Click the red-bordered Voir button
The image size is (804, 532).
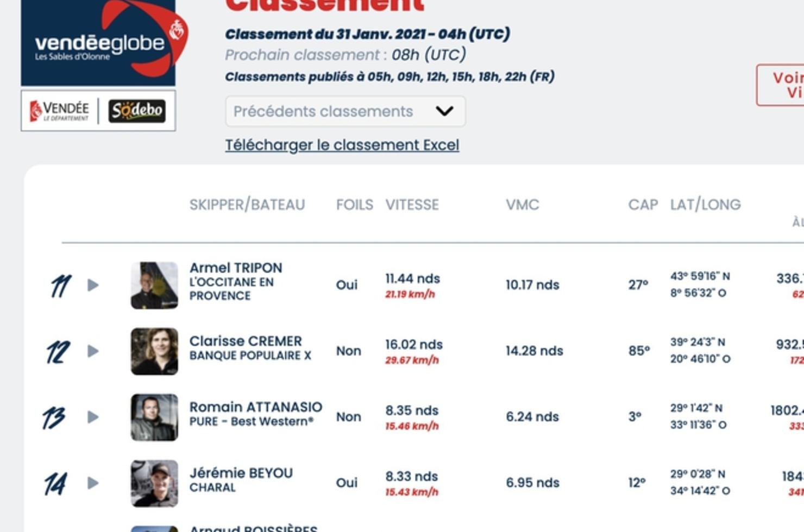point(781,85)
